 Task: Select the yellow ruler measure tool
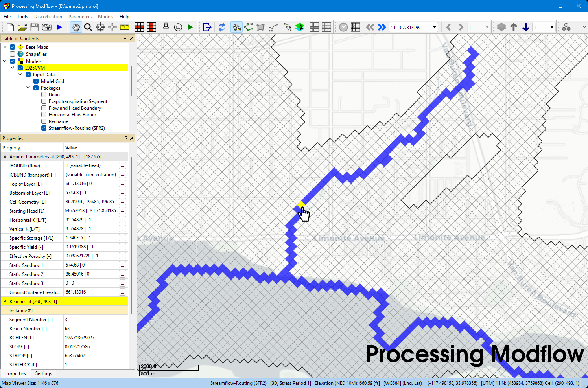click(125, 27)
